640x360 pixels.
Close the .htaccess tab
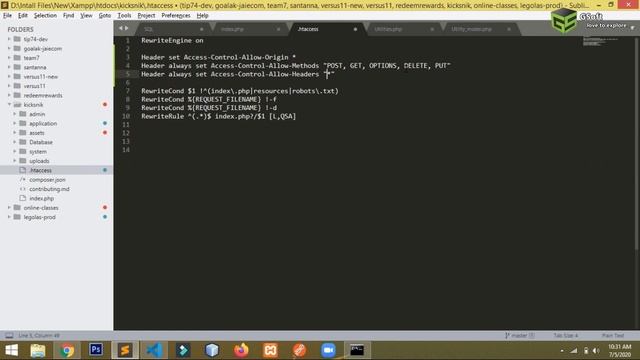(x=355, y=29)
